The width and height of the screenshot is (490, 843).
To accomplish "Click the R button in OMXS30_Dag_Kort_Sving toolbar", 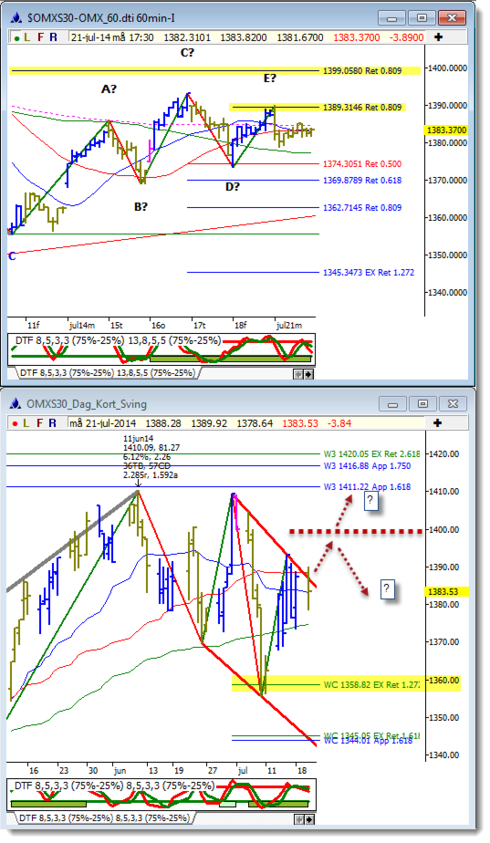I will pos(52,423).
